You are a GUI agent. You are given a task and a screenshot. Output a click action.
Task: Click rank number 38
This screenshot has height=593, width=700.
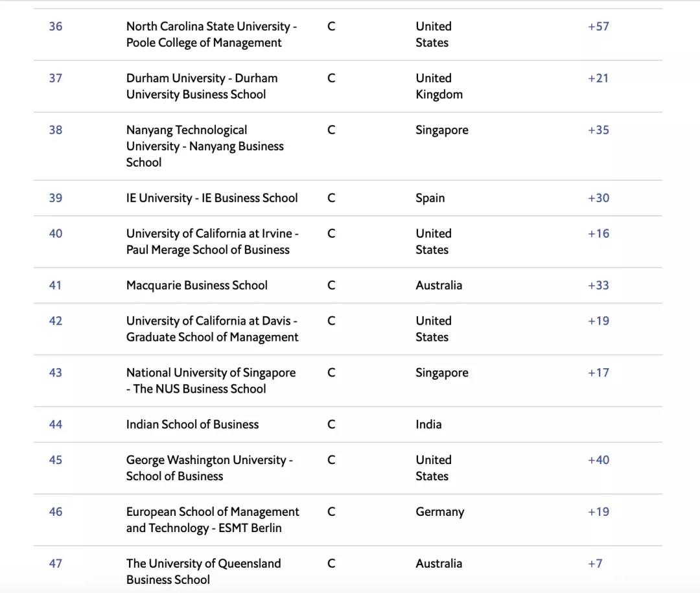coord(56,130)
